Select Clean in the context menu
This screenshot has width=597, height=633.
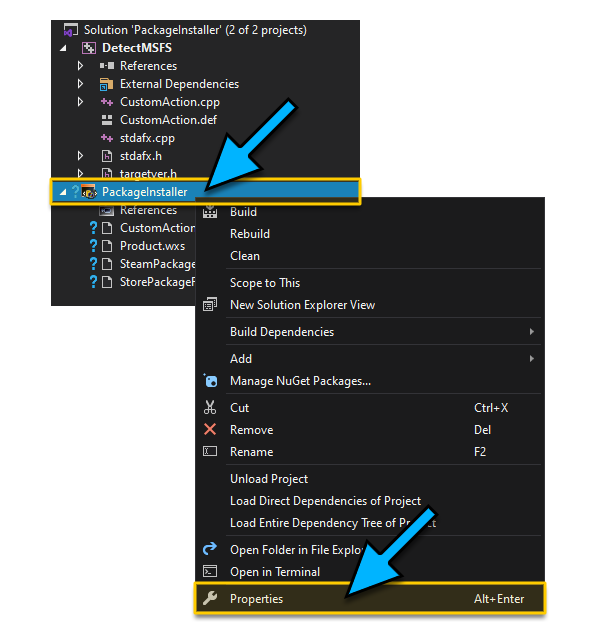point(245,256)
